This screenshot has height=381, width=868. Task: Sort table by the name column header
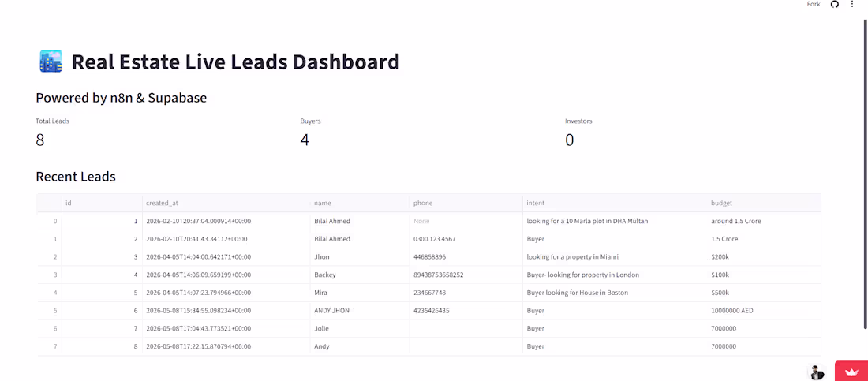(x=360, y=203)
